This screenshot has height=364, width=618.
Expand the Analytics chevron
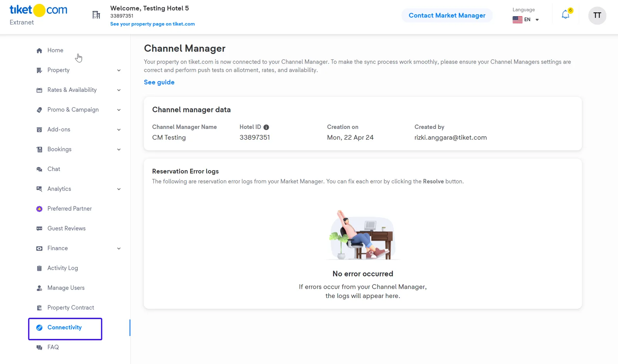click(x=119, y=189)
